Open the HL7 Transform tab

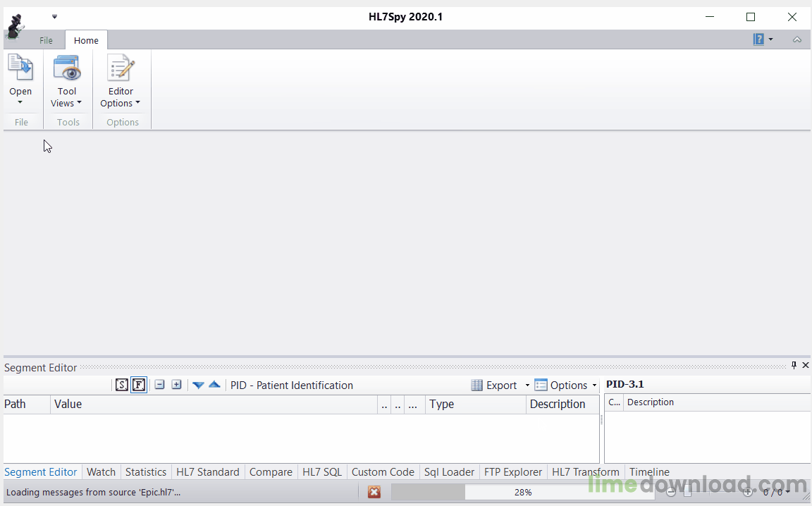pos(586,471)
